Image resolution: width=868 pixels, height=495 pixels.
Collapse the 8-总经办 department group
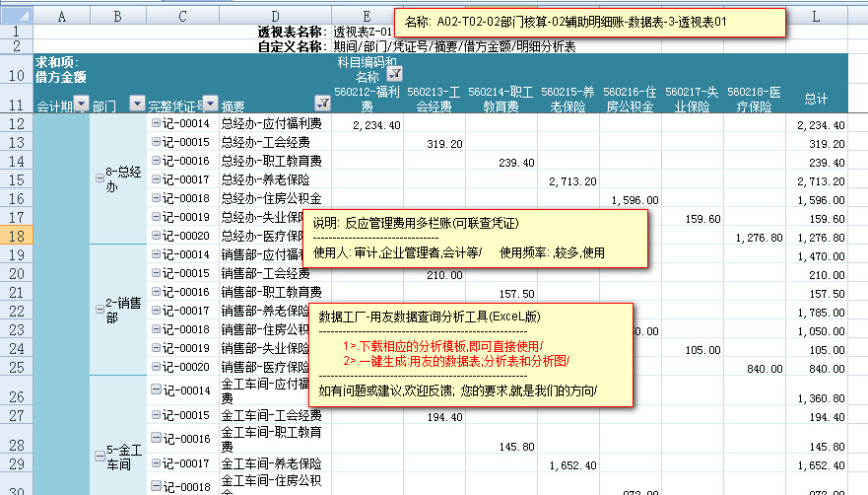(99, 177)
